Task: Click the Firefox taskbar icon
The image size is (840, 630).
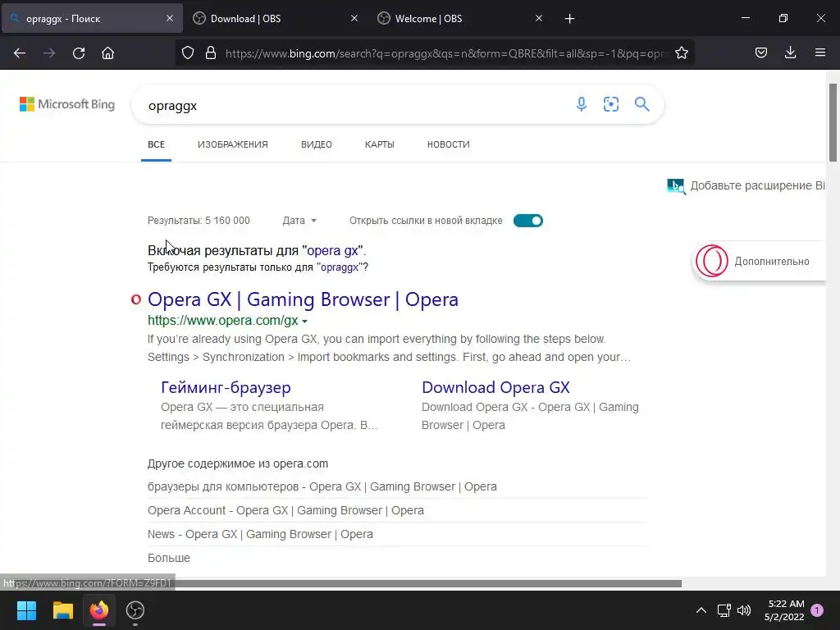Action: coord(99,610)
